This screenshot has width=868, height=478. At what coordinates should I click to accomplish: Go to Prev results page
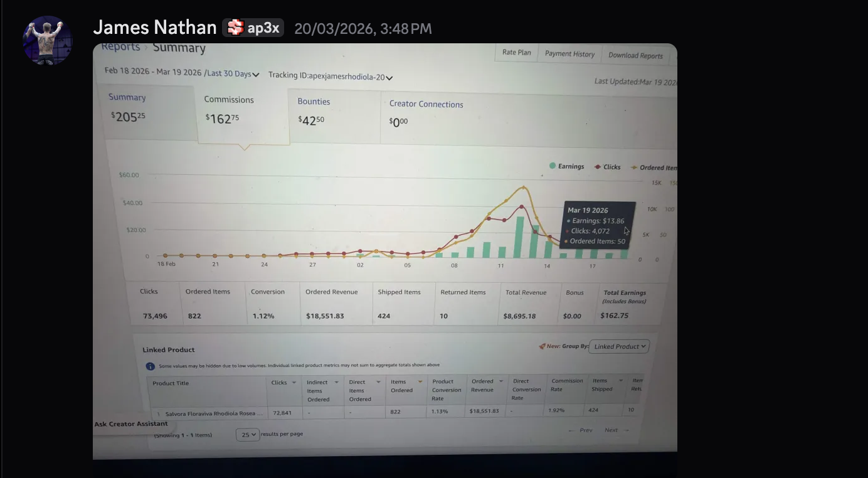(581, 430)
